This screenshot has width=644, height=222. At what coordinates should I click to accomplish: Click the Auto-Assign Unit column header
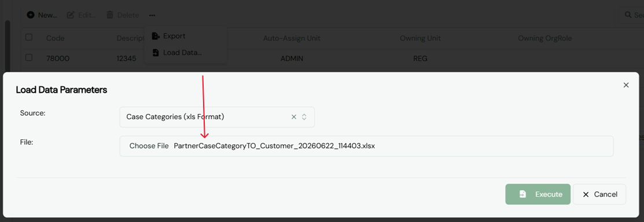point(292,38)
